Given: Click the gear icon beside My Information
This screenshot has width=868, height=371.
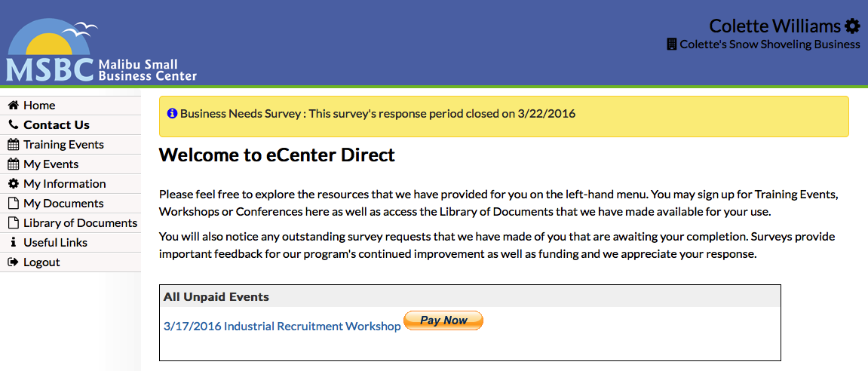Looking at the screenshot, I should point(13,184).
